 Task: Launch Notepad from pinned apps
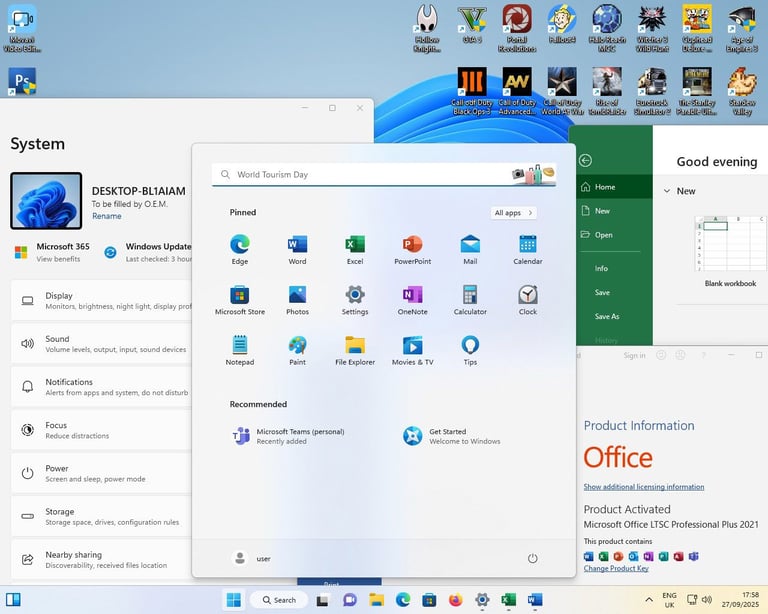pyautogui.click(x=240, y=351)
